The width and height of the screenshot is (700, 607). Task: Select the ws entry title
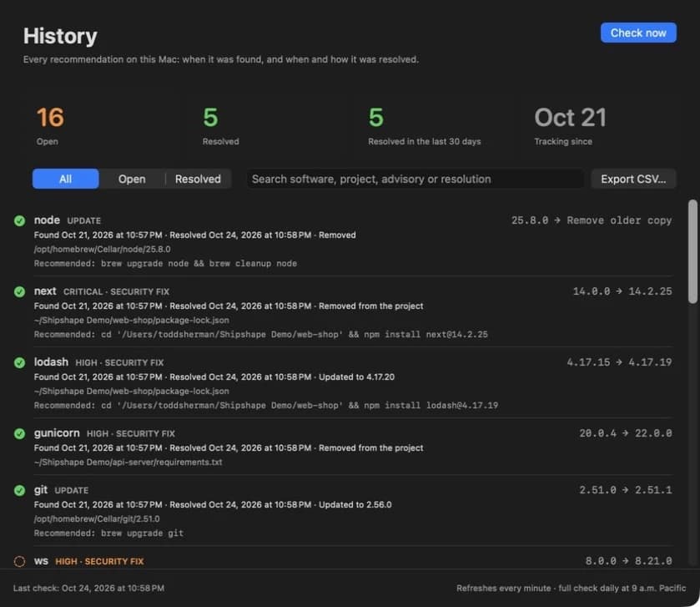pos(41,561)
